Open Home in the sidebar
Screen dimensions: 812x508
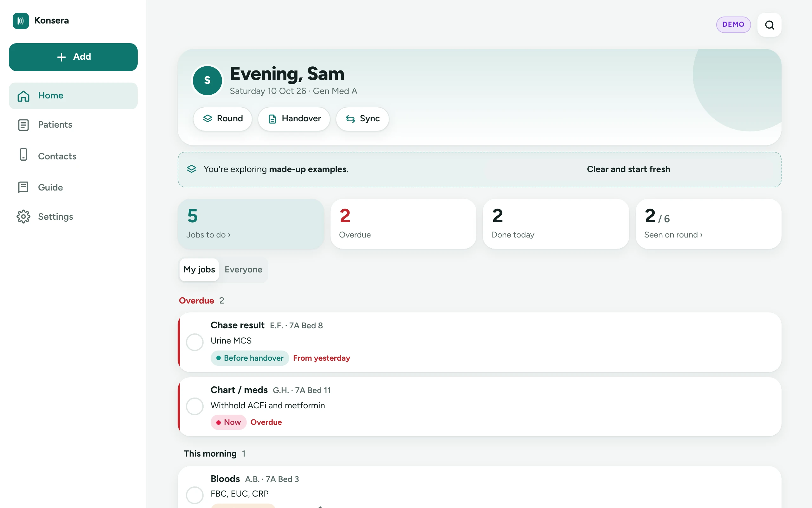73,96
